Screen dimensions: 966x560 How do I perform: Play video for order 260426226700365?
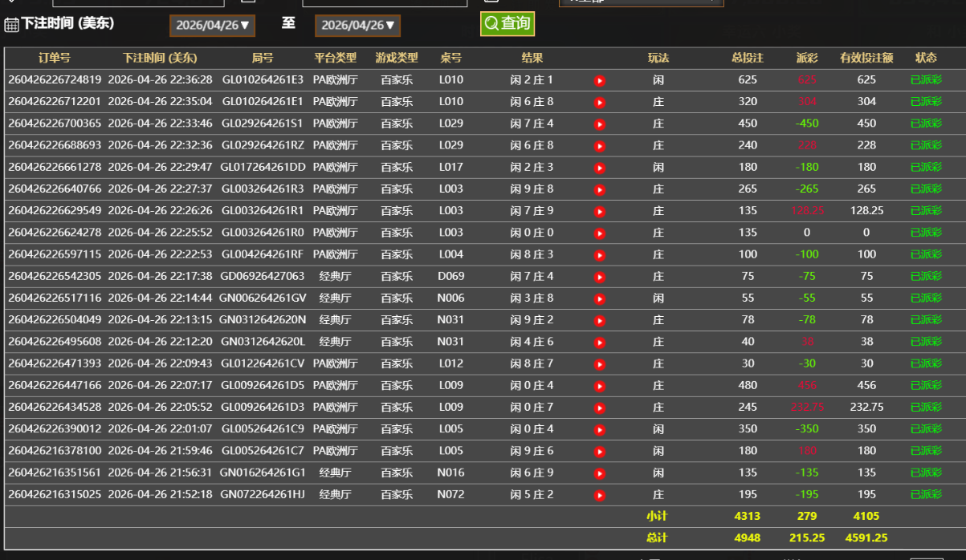[x=599, y=124]
